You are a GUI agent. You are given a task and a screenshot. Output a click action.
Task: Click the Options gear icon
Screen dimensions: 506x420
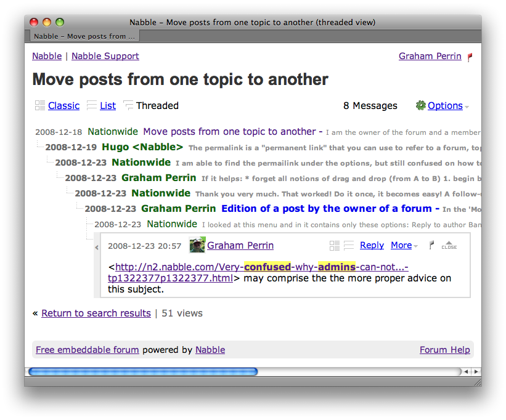click(x=421, y=105)
